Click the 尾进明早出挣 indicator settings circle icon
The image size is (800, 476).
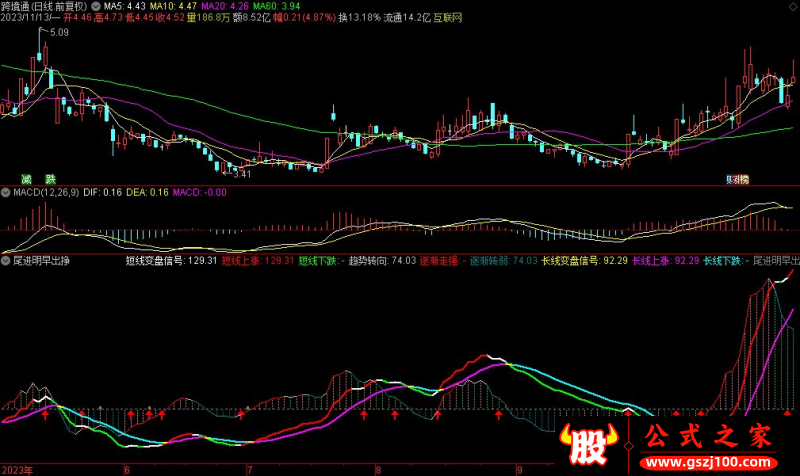click(6, 260)
